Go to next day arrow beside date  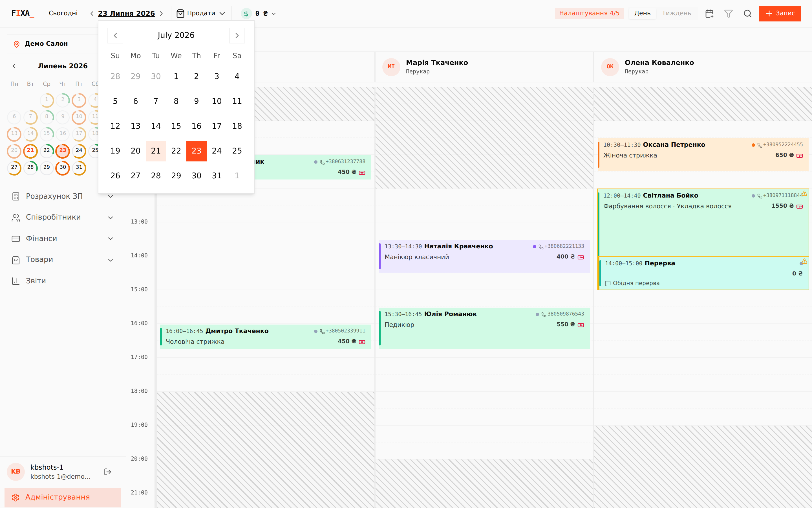point(161,14)
